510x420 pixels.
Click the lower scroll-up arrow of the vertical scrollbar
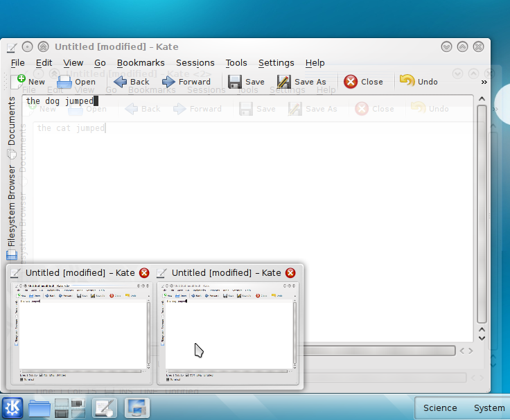click(482, 330)
